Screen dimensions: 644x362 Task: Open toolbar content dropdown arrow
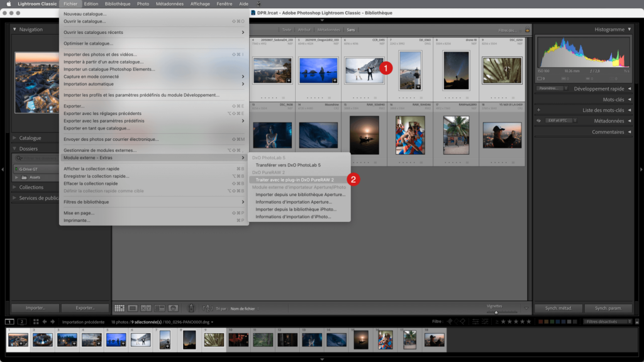526,308
